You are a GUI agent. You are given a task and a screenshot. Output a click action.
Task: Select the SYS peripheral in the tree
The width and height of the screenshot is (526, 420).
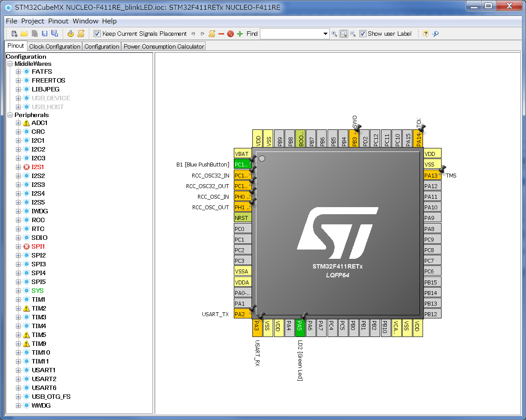(38, 291)
